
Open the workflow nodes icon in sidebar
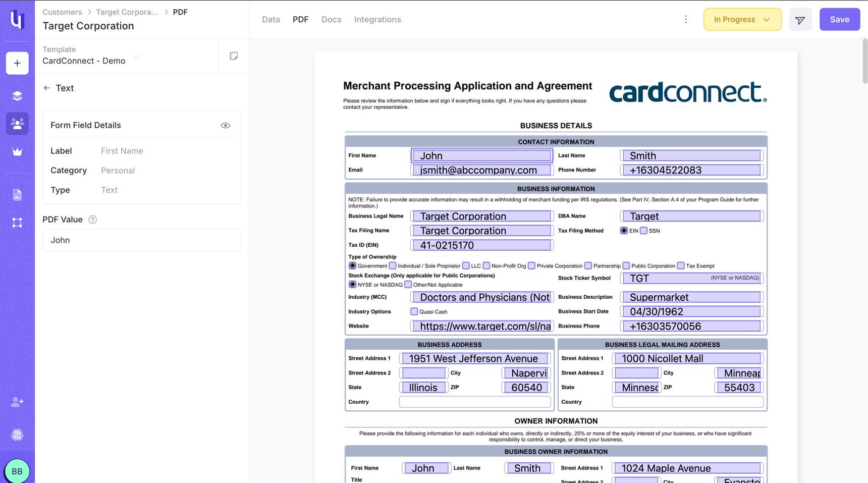(x=17, y=223)
